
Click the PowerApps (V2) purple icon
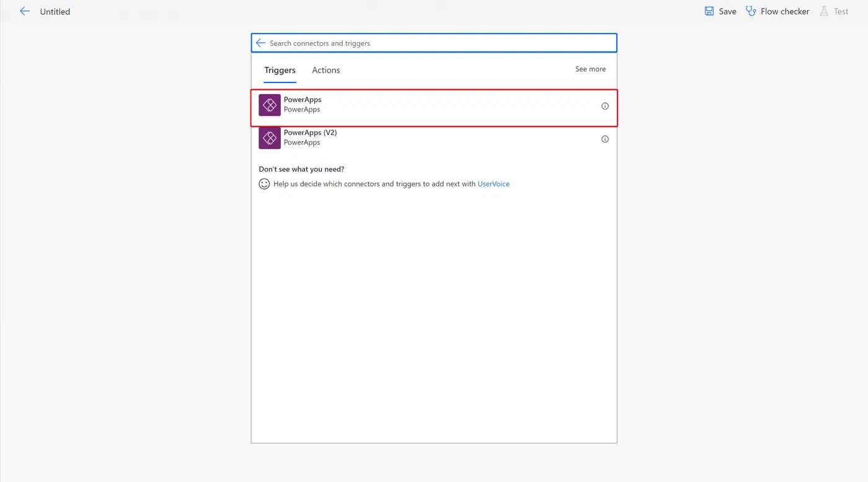[x=270, y=138]
